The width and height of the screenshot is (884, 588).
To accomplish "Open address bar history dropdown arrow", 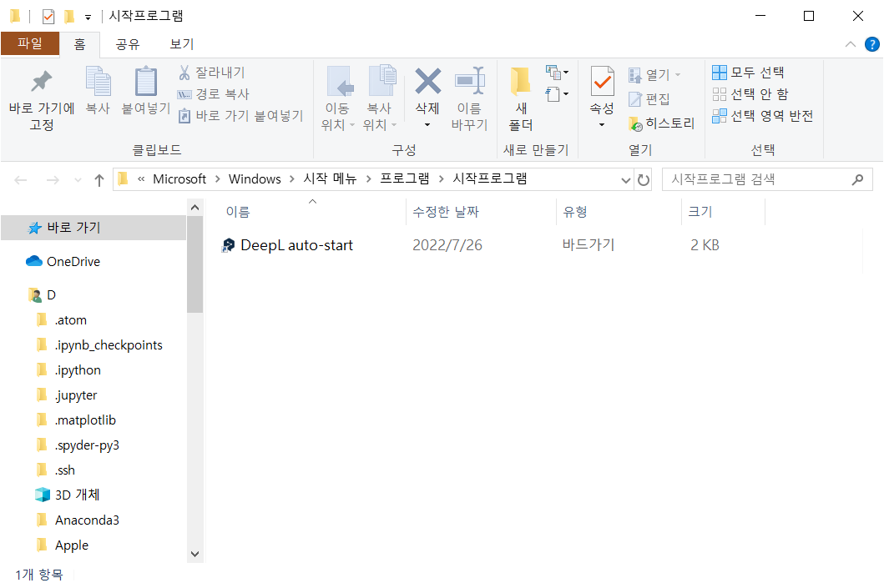I will click(x=626, y=179).
